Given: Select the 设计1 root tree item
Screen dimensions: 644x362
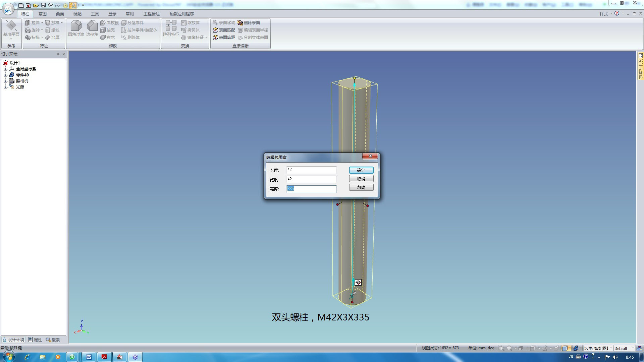Looking at the screenshot, I should [15, 63].
